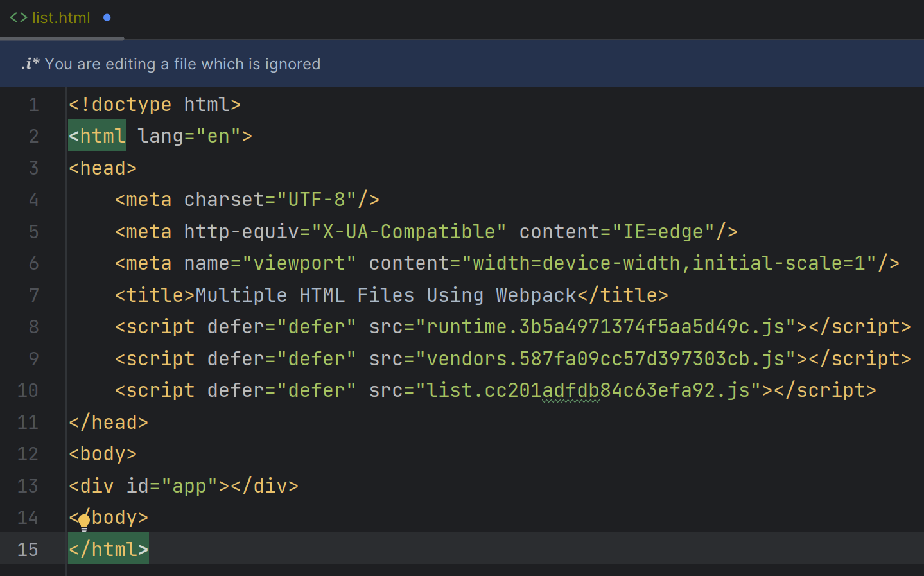The image size is (924, 576).
Task: Click the title text "Multiple HTML Files Using Webpack"
Action: pos(385,295)
